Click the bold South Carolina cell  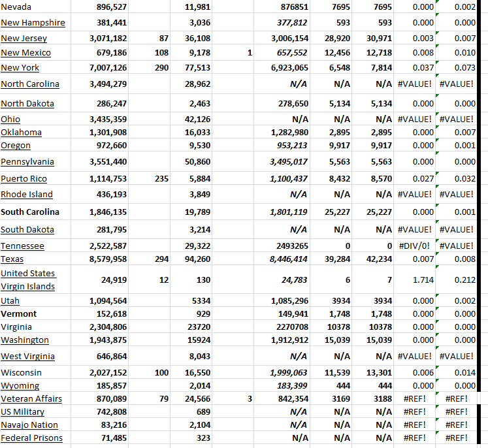(30, 212)
